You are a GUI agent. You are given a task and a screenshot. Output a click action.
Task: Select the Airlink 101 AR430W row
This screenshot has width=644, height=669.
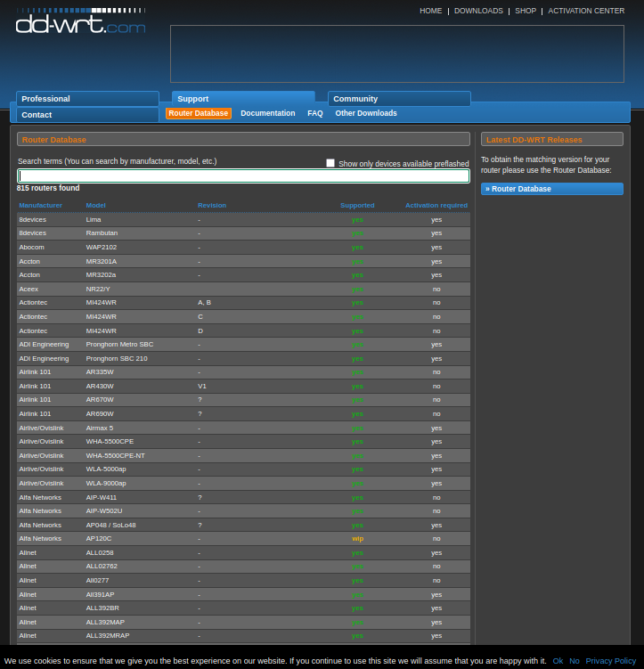[243, 386]
